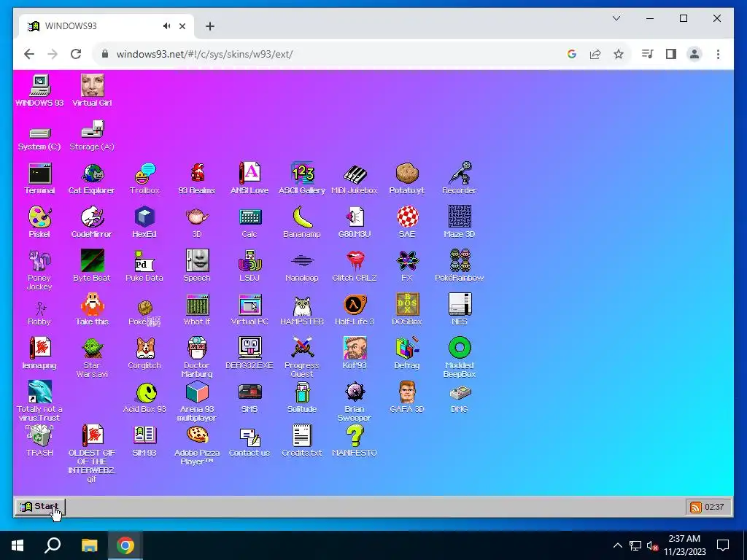
Task: Launch the Speech face icon
Action: [x=197, y=261]
